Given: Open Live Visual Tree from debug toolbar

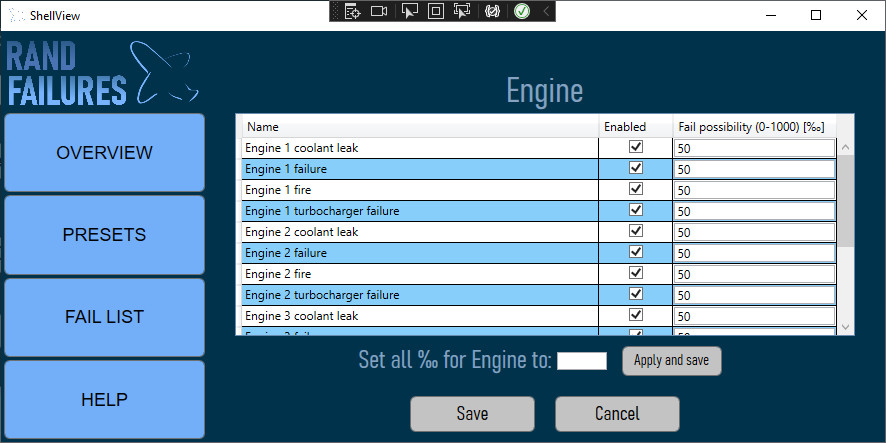Looking at the screenshot, I should (351, 12).
